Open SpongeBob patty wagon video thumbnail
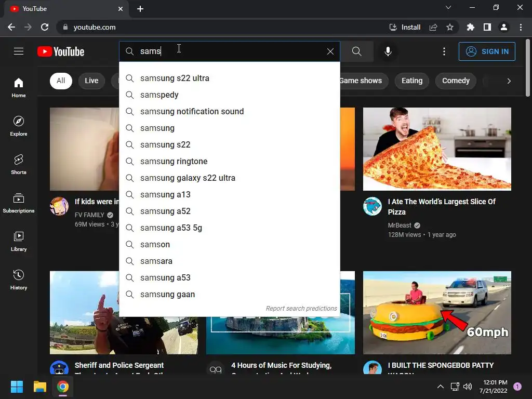The width and height of the screenshot is (532, 399). [437, 312]
